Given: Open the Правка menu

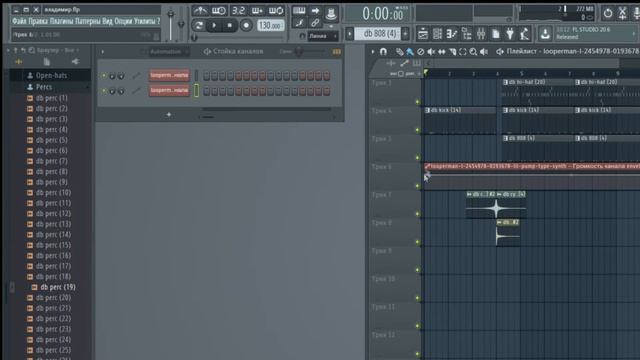Looking at the screenshot, I should [38, 21].
